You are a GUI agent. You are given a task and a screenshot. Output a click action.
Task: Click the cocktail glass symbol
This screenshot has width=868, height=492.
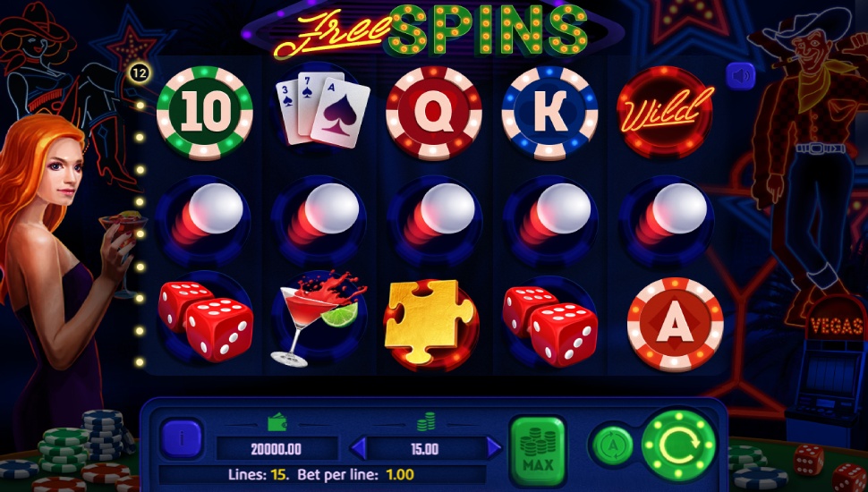319,318
